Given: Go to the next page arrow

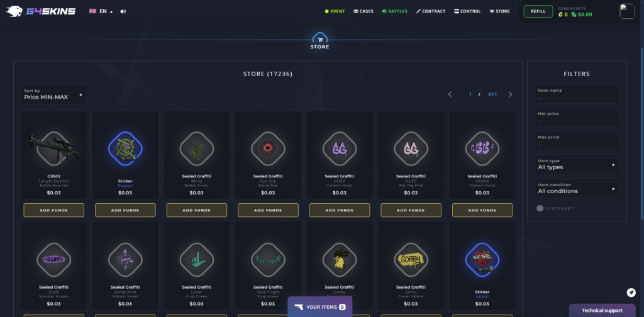Looking at the screenshot, I should 510,94.
